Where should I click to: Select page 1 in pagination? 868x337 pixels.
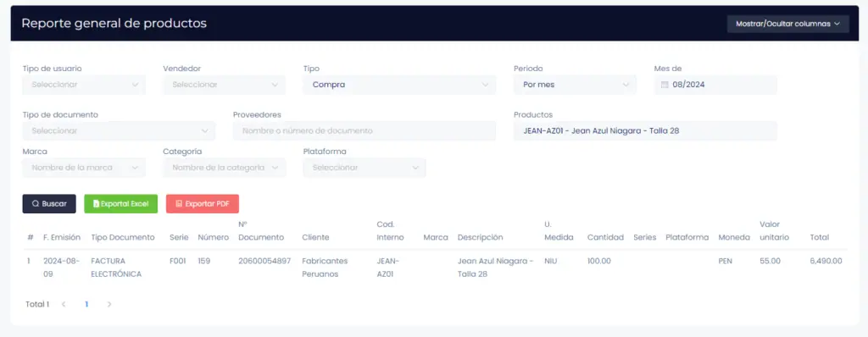(x=86, y=304)
